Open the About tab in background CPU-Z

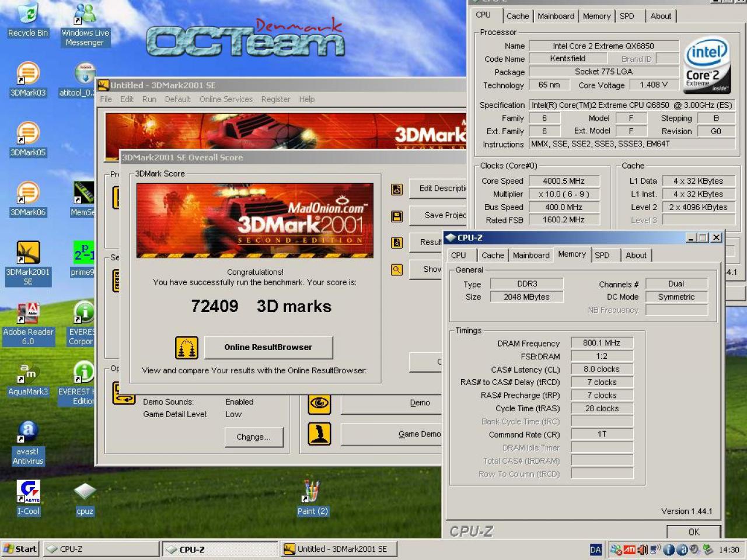click(661, 16)
